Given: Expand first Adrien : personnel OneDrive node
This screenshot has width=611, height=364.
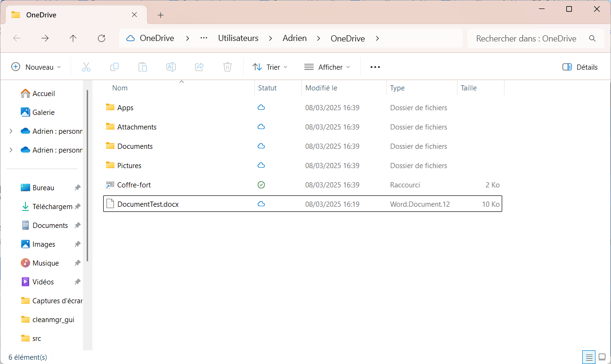Looking at the screenshot, I should tap(11, 131).
